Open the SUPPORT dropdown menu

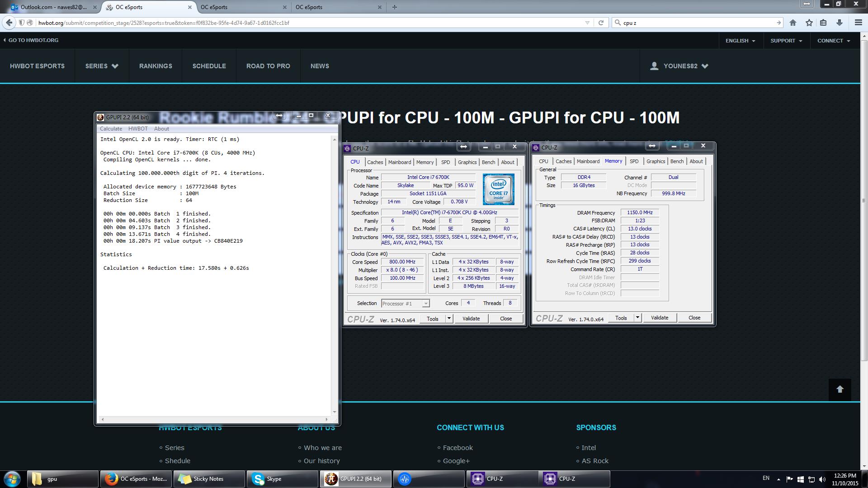point(786,41)
